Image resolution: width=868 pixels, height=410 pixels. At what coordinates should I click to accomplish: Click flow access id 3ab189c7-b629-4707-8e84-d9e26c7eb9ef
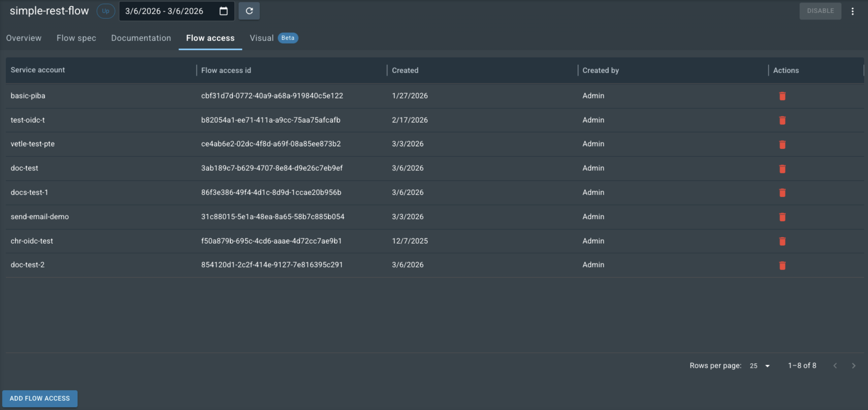pyautogui.click(x=271, y=168)
